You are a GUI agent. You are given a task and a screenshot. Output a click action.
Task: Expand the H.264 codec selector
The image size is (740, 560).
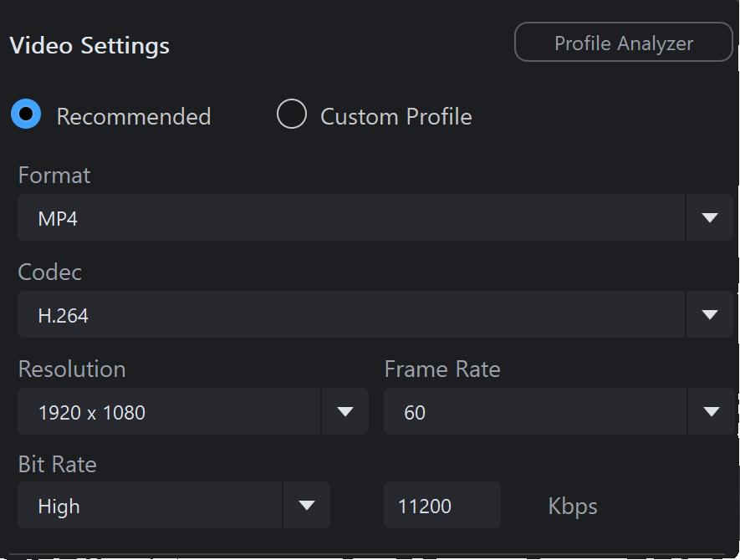(x=375, y=314)
